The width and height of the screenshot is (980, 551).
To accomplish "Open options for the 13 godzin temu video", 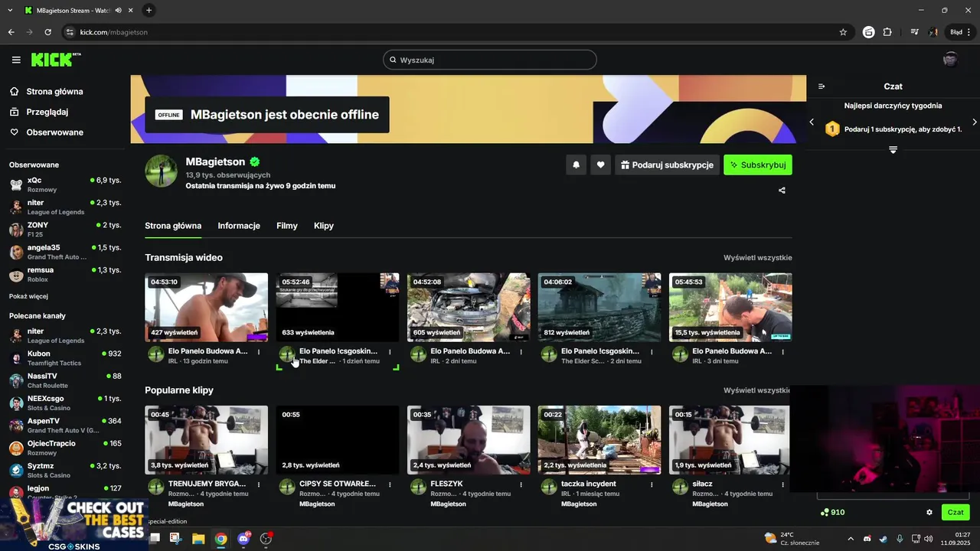I will pos(259,352).
